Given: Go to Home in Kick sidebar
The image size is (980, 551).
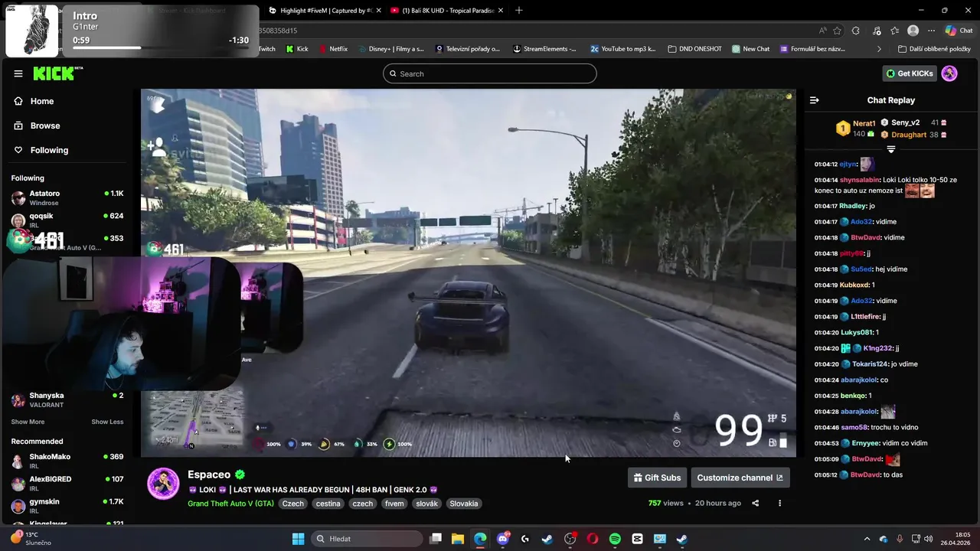Looking at the screenshot, I should [x=41, y=101].
